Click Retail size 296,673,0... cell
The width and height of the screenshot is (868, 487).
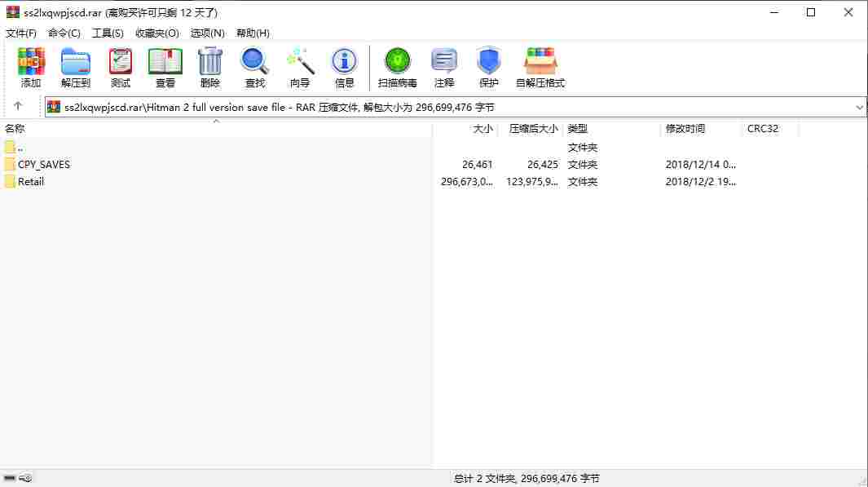[x=467, y=182]
